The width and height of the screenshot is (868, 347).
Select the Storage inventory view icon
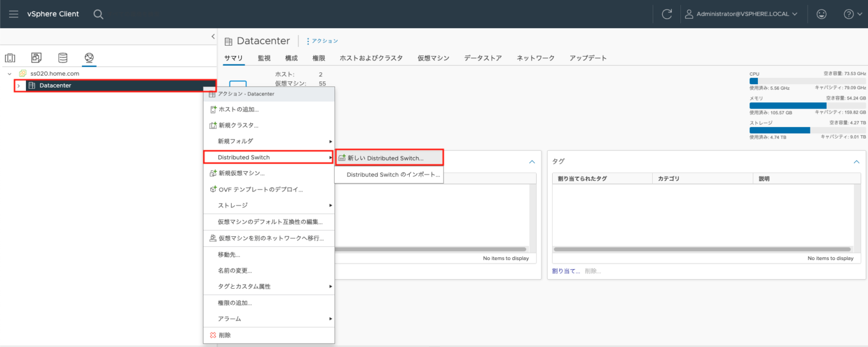(x=62, y=57)
